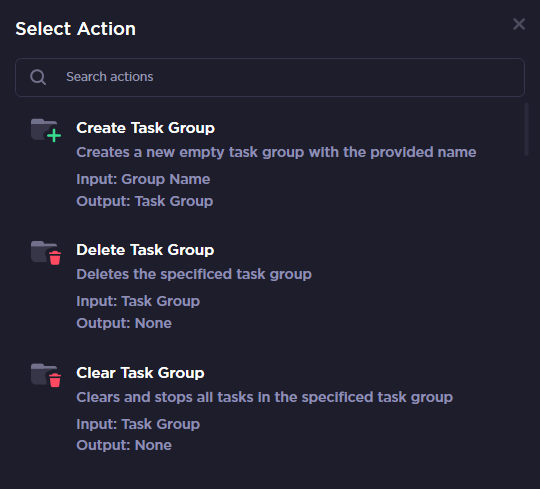Select the Delete Task Group action title
The image size is (540, 489).
click(x=145, y=250)
